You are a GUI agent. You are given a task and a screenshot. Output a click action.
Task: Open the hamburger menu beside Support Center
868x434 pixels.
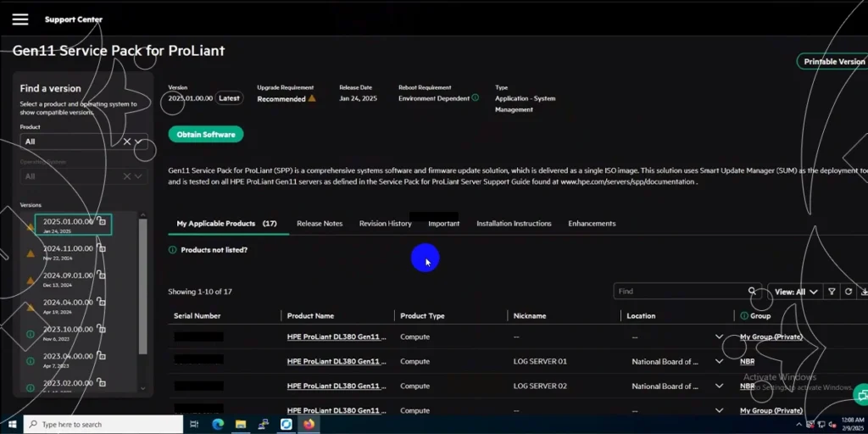click(x=19, y=19)
